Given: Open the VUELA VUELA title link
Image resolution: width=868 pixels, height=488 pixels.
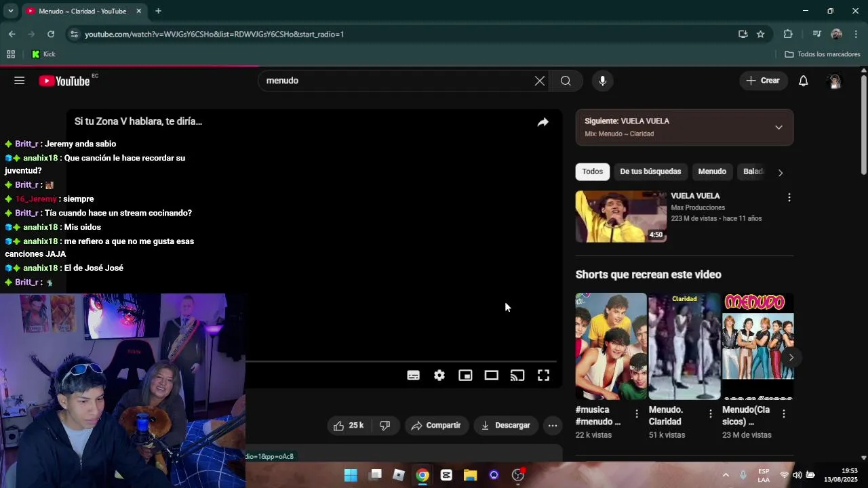Looking at the screenshot, I should pyautogui.click(x=695, y=196).
